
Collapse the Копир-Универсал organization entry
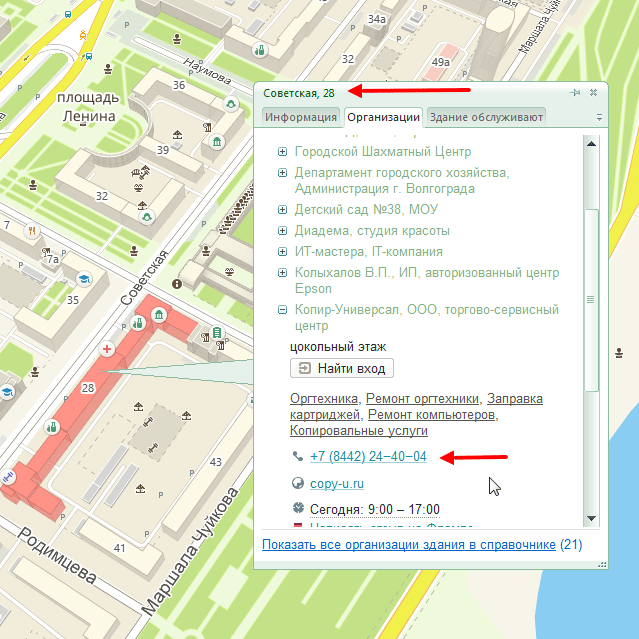[x=282, y=310]
